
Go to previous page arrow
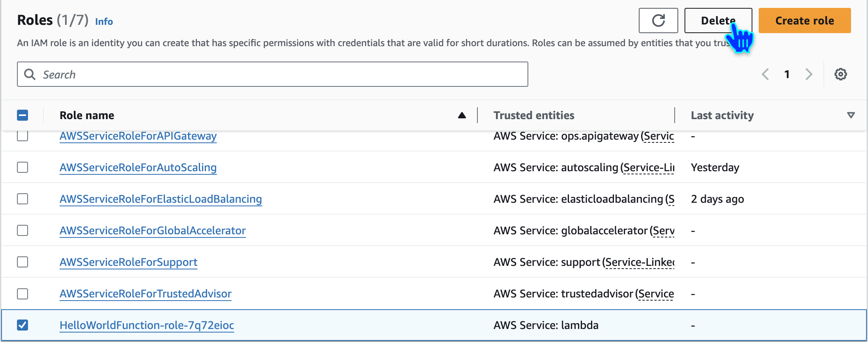[x=765, y=74]
